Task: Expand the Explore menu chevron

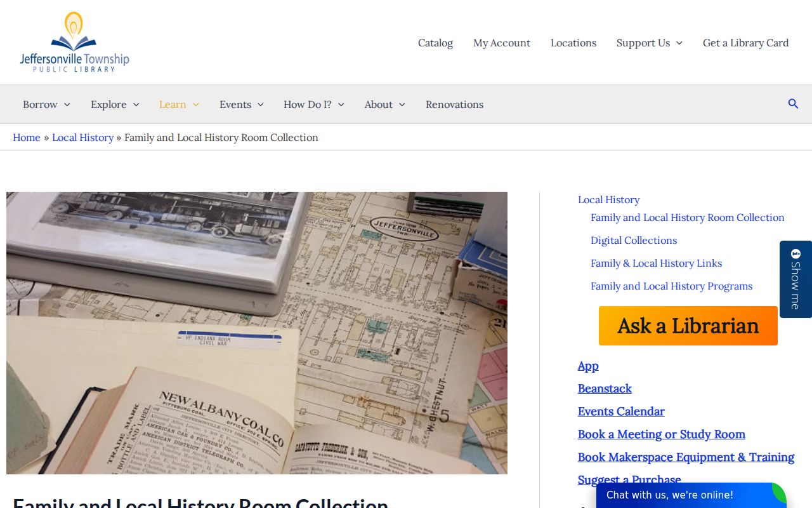Action: [136, 105]
